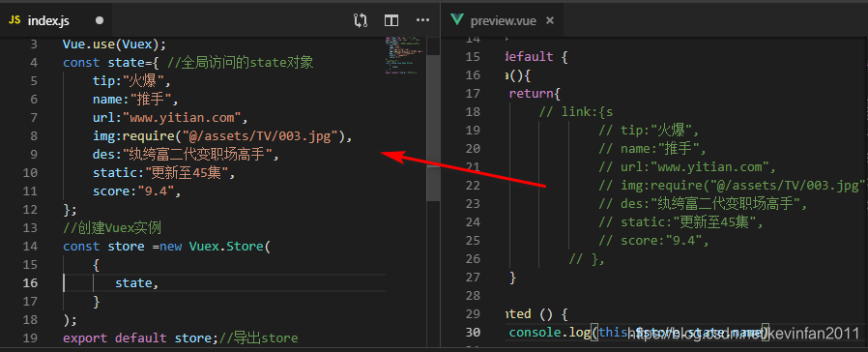Click line number 22 in preview.vue
The height and width of the screenshot is (352, 868).
[x=474, y=185]
